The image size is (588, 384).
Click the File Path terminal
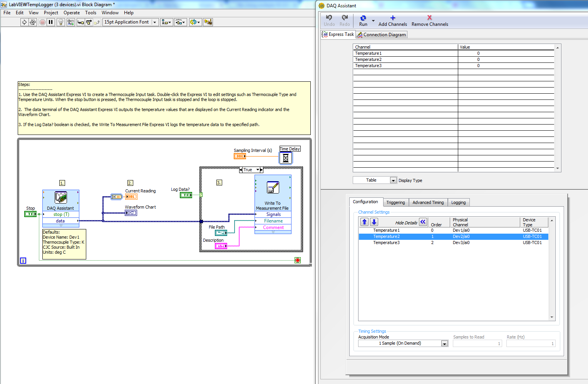[221, 233]
